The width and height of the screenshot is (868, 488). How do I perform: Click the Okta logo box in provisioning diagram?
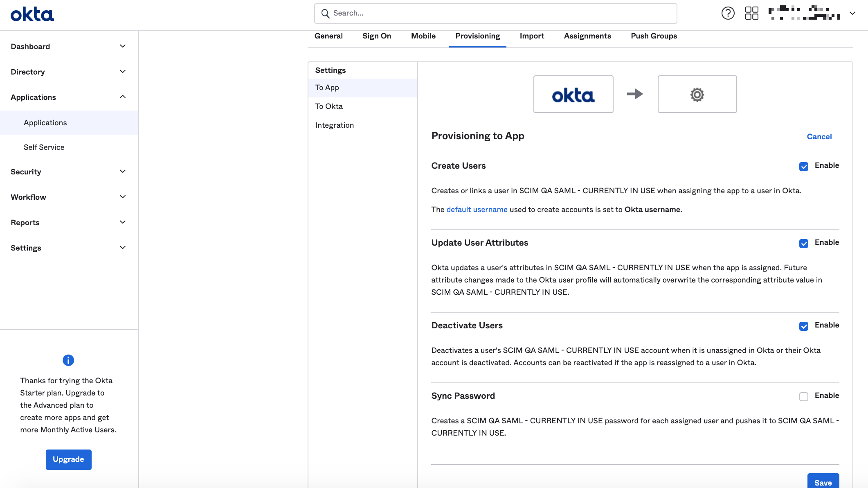573,94
